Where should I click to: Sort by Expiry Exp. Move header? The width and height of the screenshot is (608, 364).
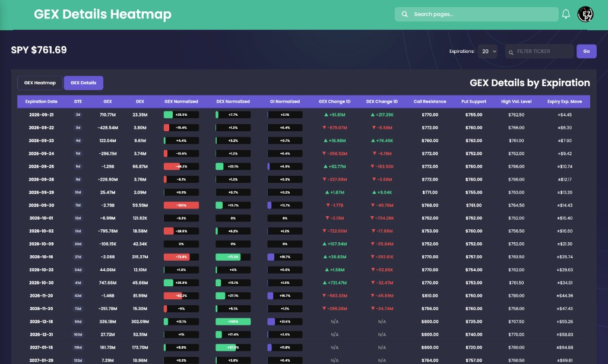click(565, 102)
